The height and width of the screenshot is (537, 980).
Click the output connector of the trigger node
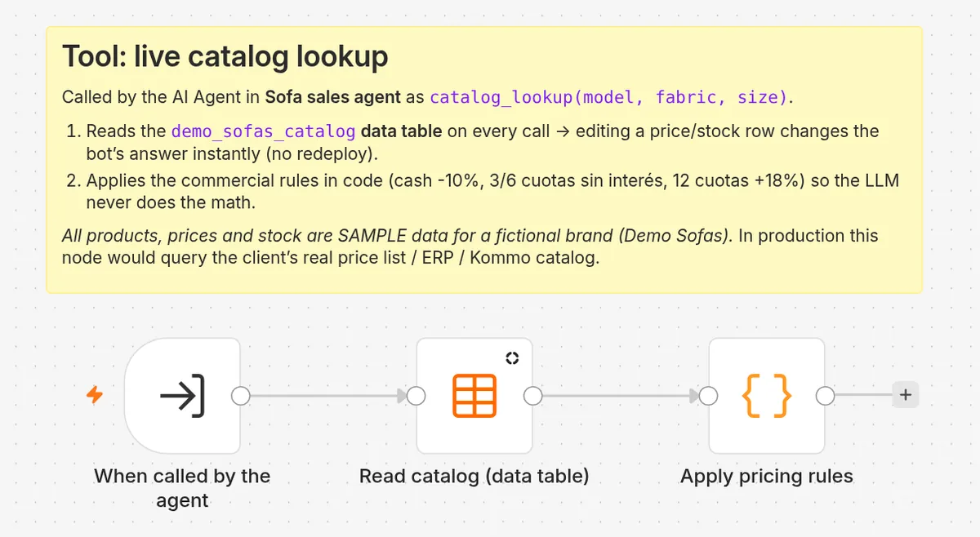point(241,396)
